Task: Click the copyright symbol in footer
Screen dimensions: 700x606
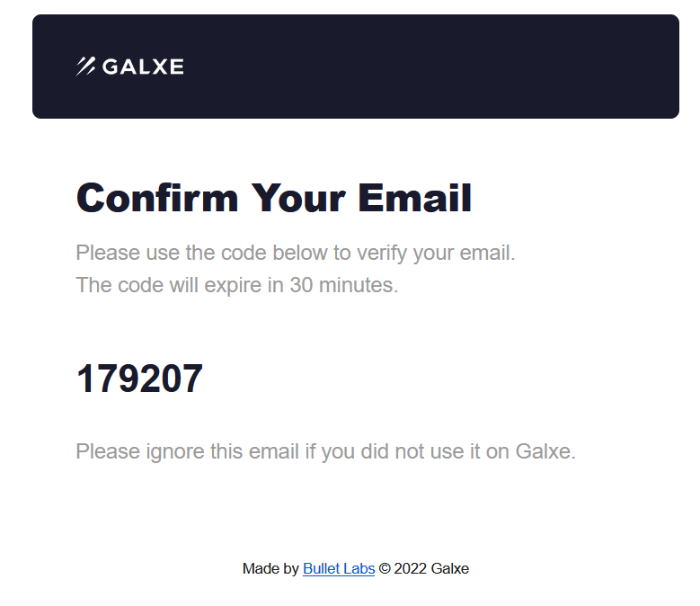Action: (x=385, y=568)
